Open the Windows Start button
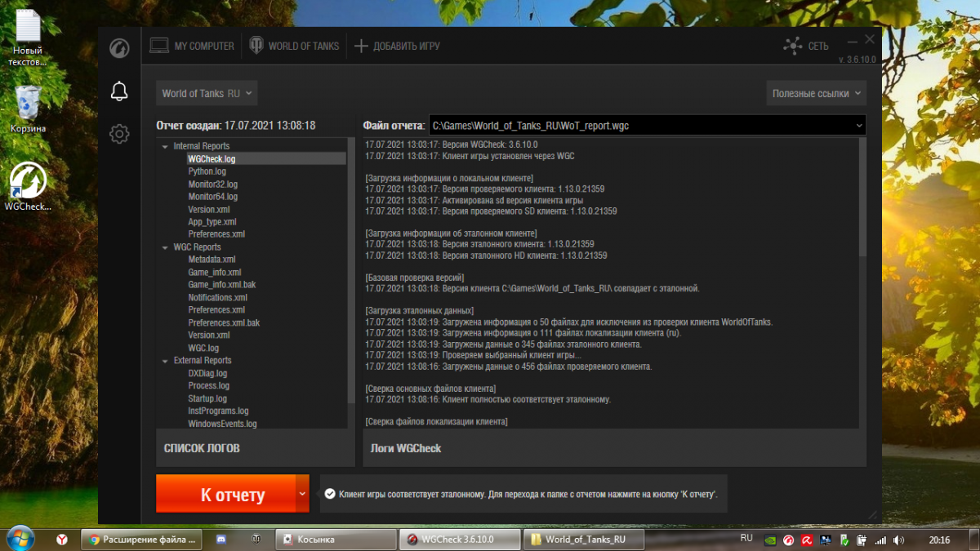The height and width of the screenshot is (551, 980). 20,540
